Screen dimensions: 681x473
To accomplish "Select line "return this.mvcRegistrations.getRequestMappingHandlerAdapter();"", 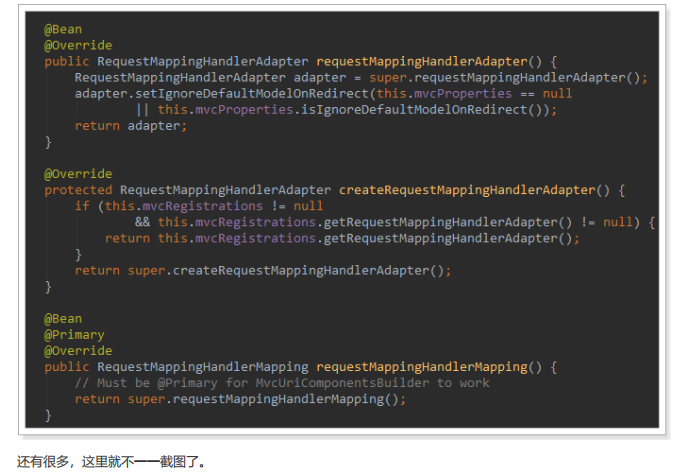I will [x=342, y=238].
